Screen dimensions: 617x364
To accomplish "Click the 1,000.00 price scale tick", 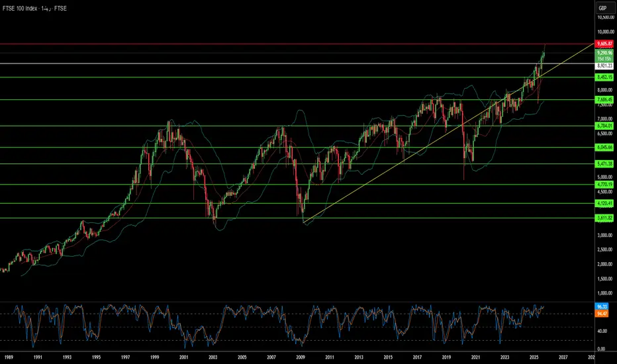I will point(605,293).
